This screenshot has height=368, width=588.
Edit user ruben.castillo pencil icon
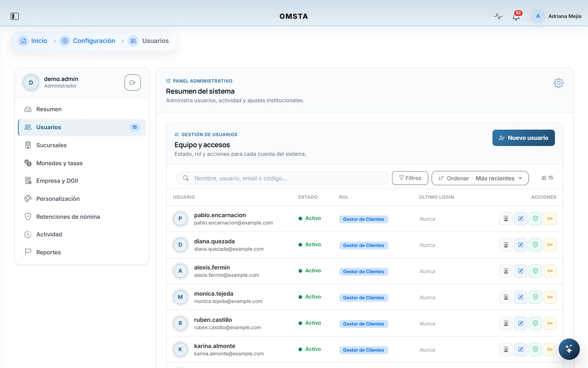tap(520, 323)
